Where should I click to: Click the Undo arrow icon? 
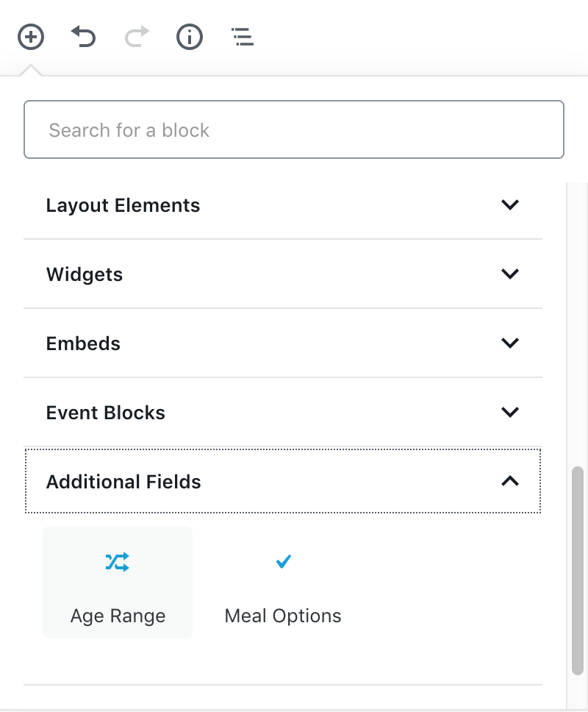tap(83, 36)
